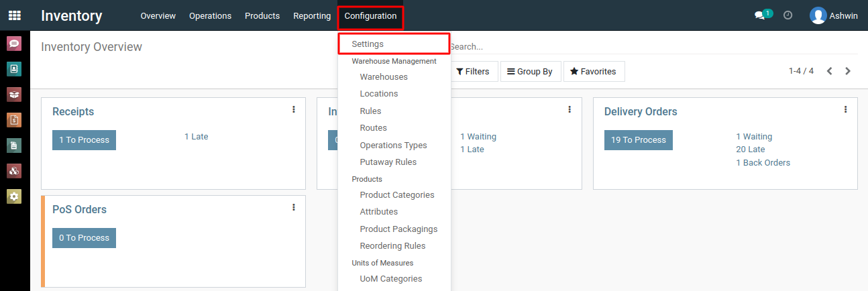The image size is (868, 291).
Task: Select Warehouses menu entry
Action: click(384, 77)
